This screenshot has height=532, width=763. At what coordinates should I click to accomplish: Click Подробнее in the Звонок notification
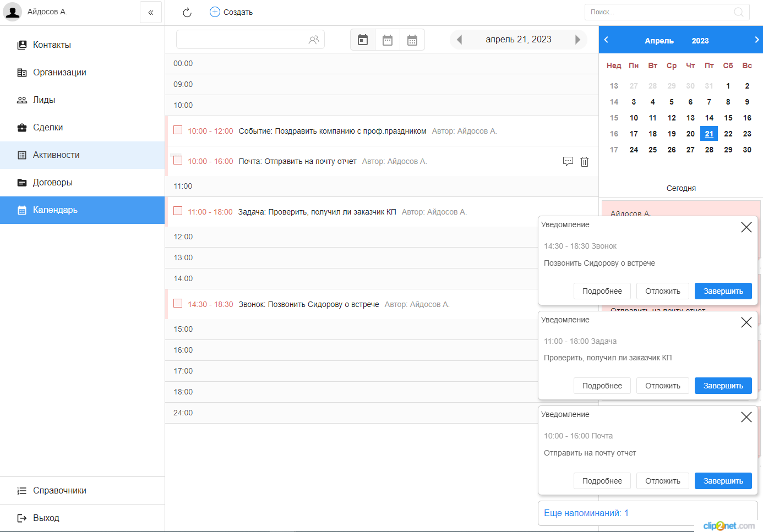point(602,291)
